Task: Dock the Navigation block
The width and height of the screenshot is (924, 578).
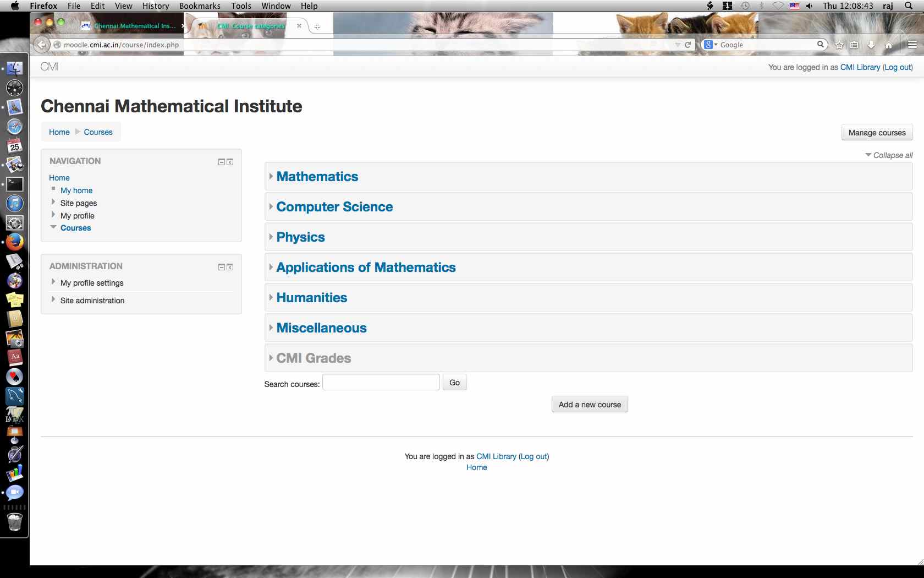Action: pos(230,162)
